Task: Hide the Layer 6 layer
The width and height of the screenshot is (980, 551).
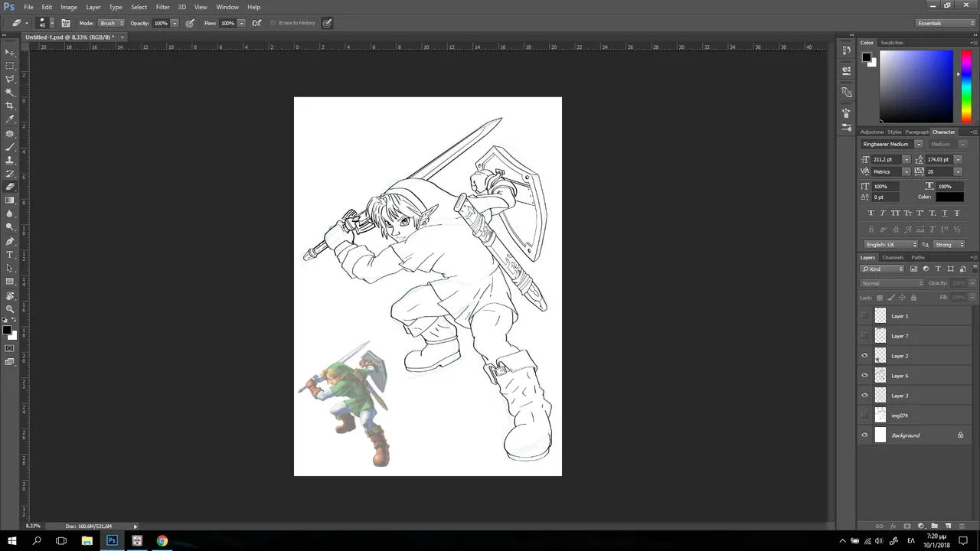Action: pyautogui.click(x=865, y=375)
